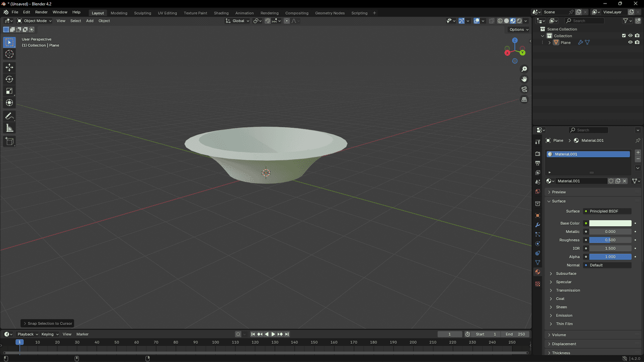The width and height of the screenshot is (644, 362).
Task: Expand the Subsurface panel
Action: 566,274
